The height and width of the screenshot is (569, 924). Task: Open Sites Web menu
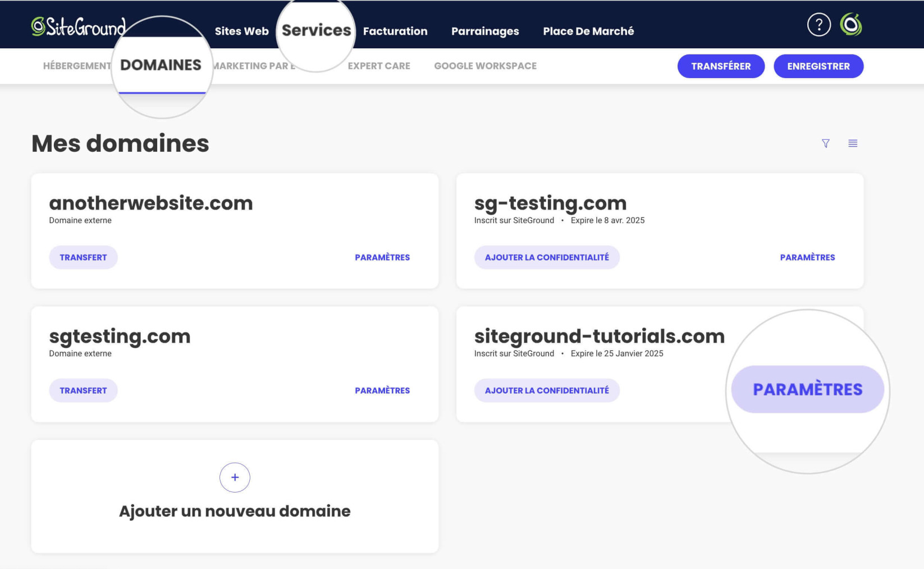(241, 31)
